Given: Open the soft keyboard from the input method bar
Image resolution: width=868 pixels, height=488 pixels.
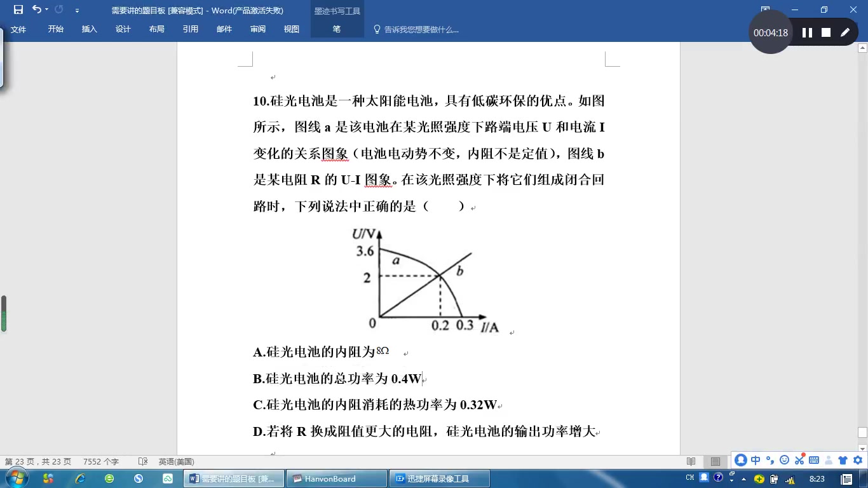Looking at the screenshot, I should (x=813, y=462).
